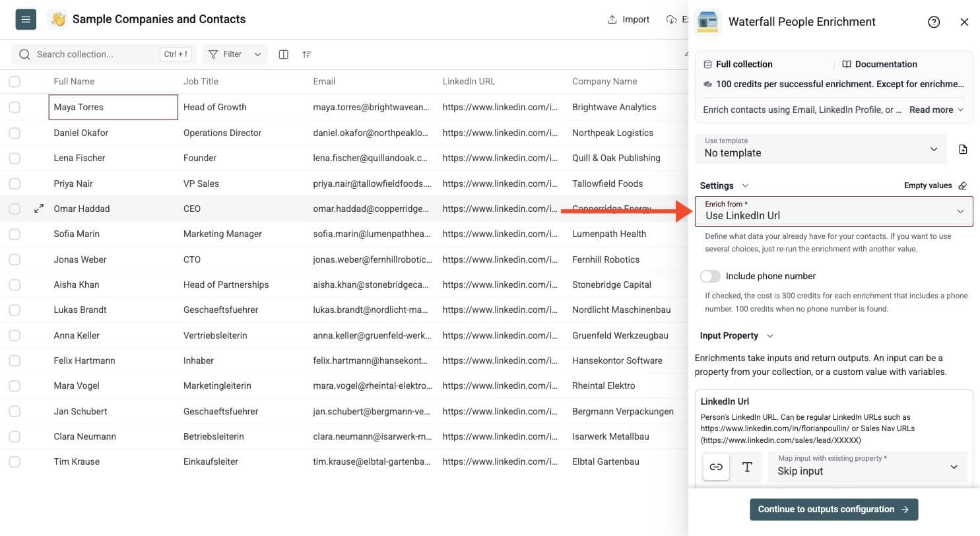Open the sort options icon
Image resolution: width=980 pixels, height=536 pixels.
pos(307,54)
